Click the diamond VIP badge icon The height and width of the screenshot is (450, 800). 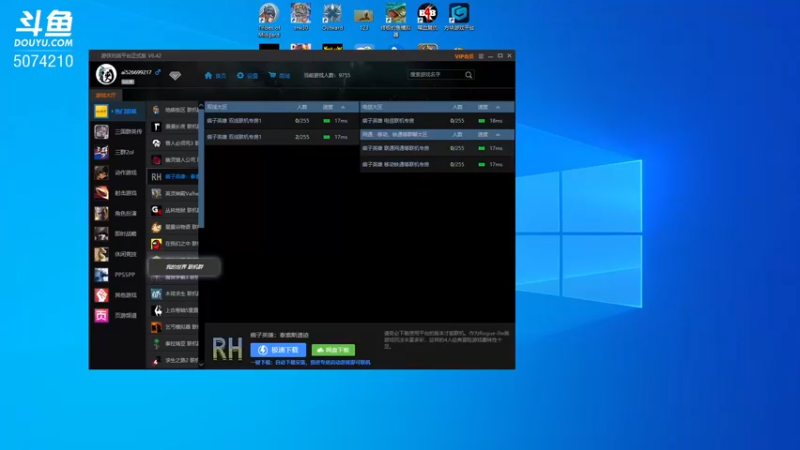175,76
